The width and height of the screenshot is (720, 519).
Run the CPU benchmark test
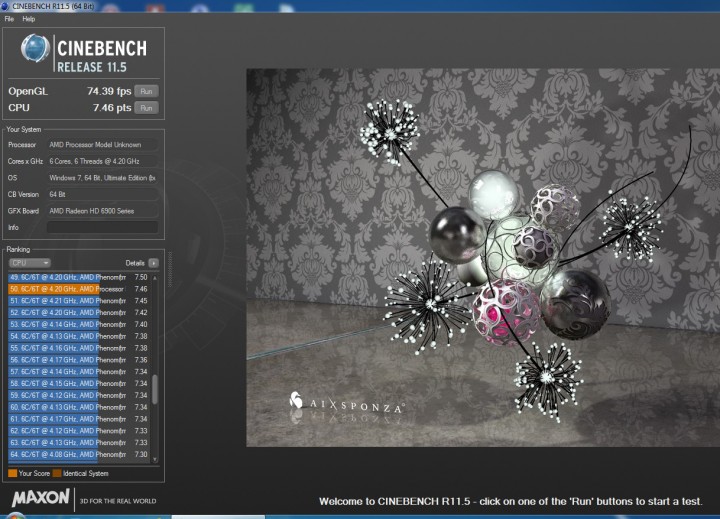click(146, 107)
